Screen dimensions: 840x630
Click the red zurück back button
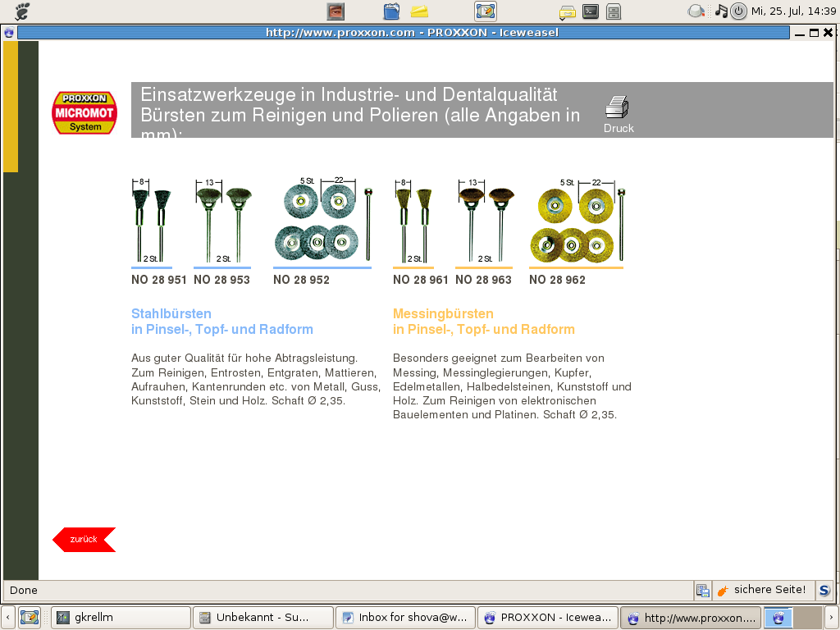coord(84,539)
